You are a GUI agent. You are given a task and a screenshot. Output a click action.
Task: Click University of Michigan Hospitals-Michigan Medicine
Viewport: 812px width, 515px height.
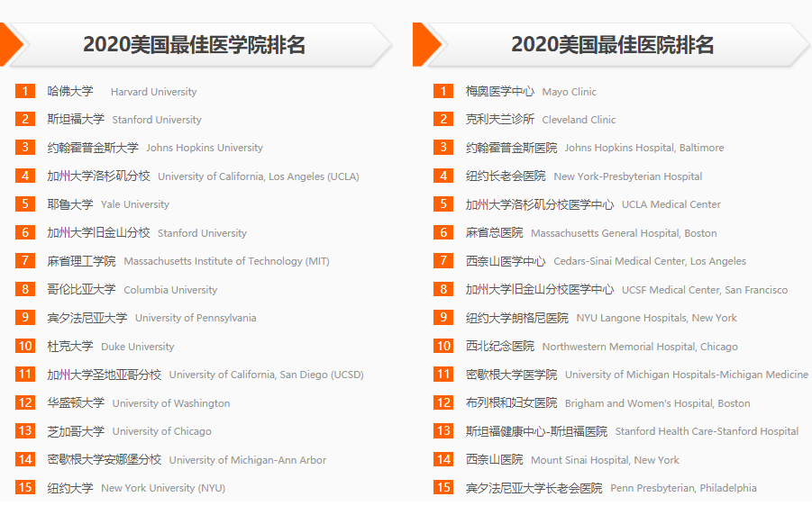[x=687, y=375]
